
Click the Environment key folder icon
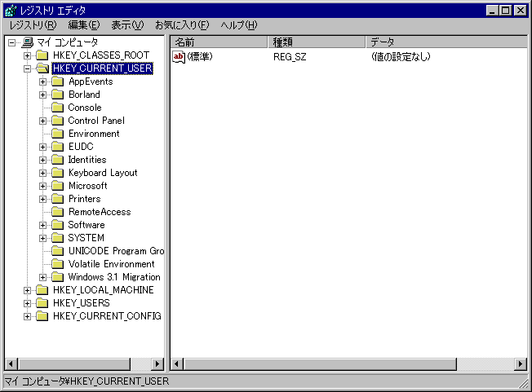(x=57, y=134)
